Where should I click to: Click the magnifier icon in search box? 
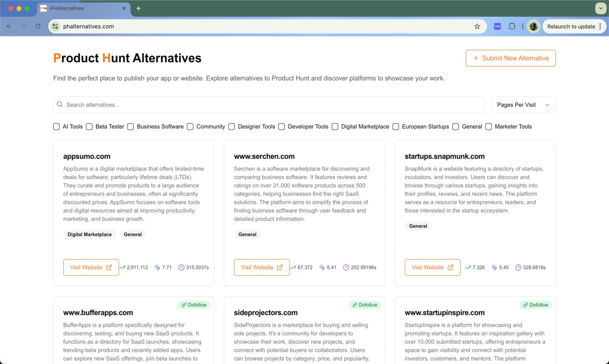pos(60,104)
